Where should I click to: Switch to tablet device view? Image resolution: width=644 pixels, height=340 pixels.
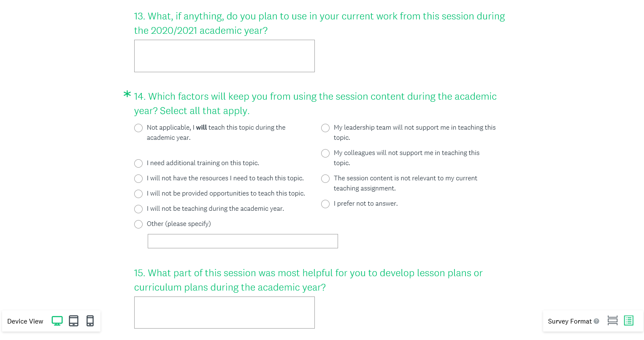point(73,321)
